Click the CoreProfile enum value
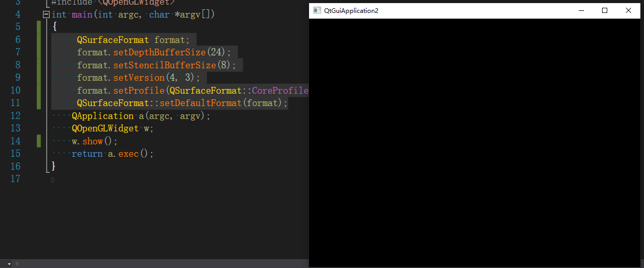 280,91
